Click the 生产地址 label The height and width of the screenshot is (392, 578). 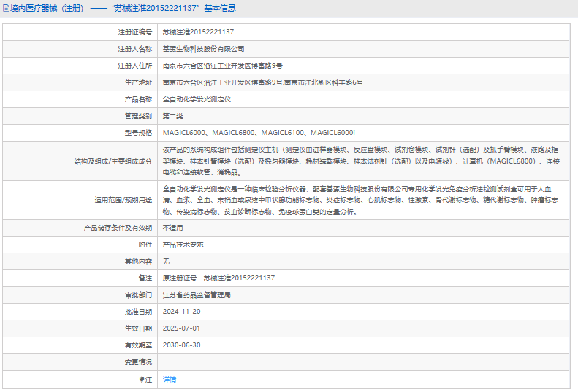tap(138, 82)
